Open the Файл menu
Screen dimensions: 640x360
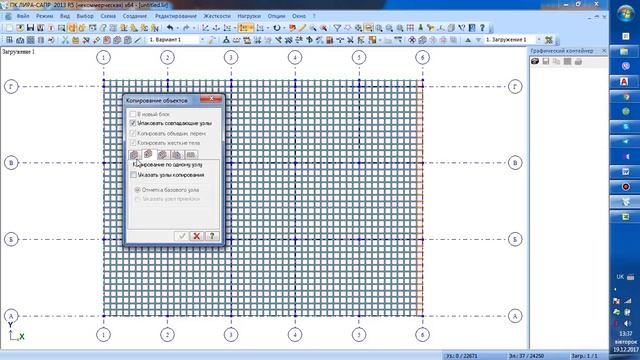pyautogui.click(x=23, y=16)
